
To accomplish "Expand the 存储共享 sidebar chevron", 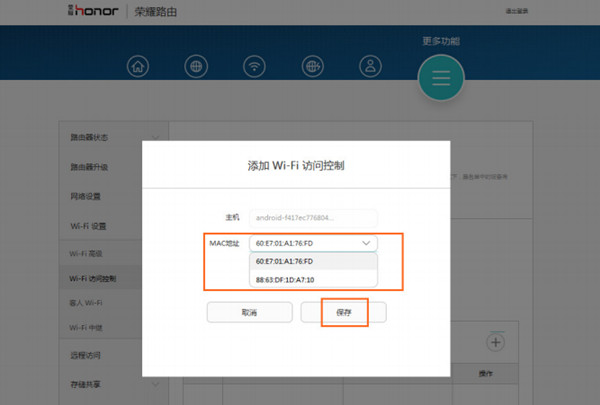I will 156,384.
